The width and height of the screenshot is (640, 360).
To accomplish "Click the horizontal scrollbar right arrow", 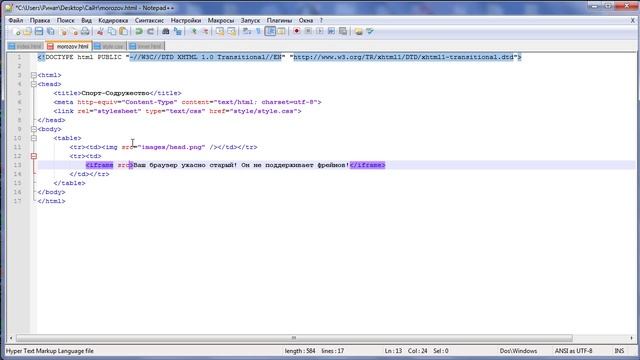I will pos(631,338).
